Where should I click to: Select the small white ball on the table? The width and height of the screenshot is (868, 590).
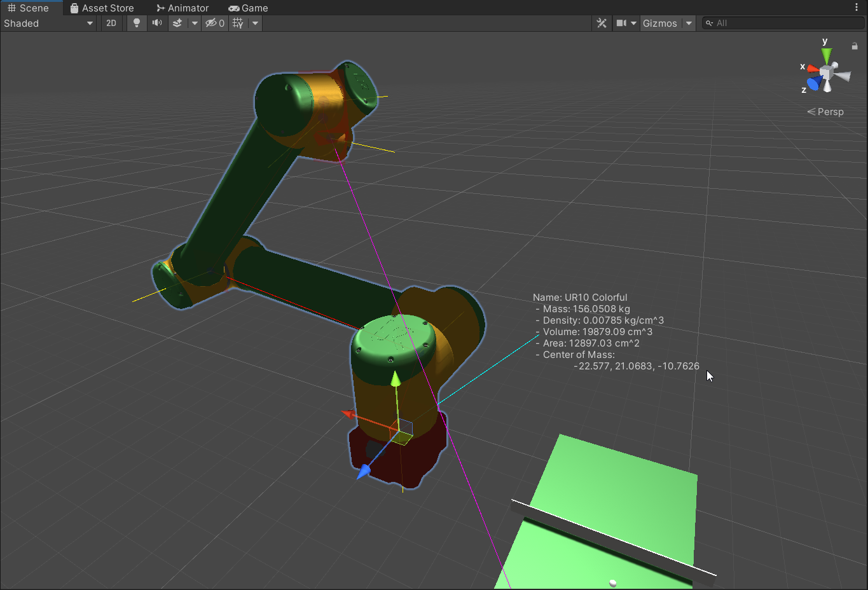[613, 583]
